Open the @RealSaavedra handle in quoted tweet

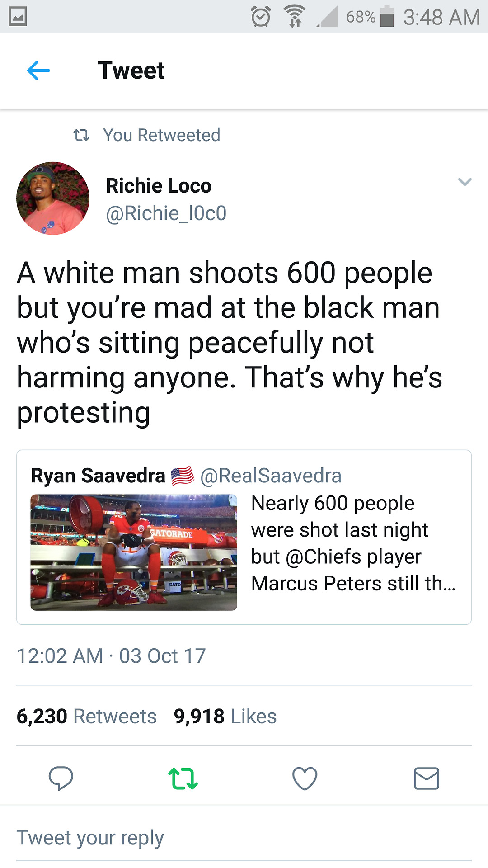[271, 476]
